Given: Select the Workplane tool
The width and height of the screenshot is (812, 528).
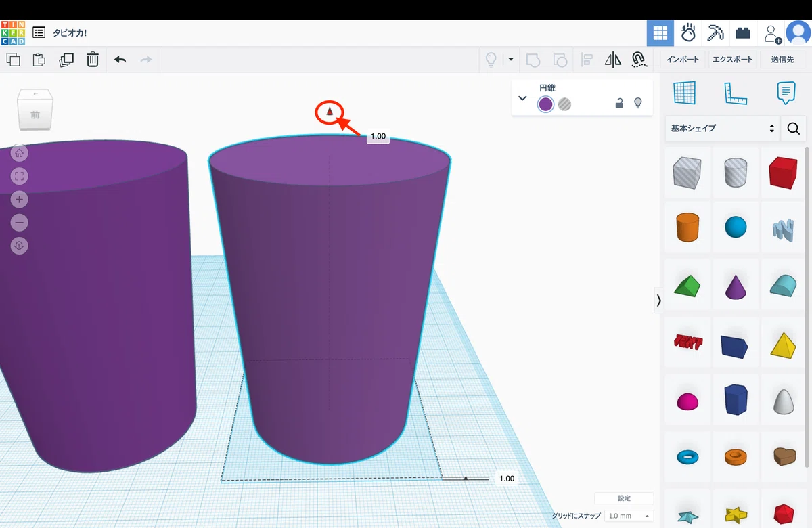Looking at the screenshot, I should [685, 93].
